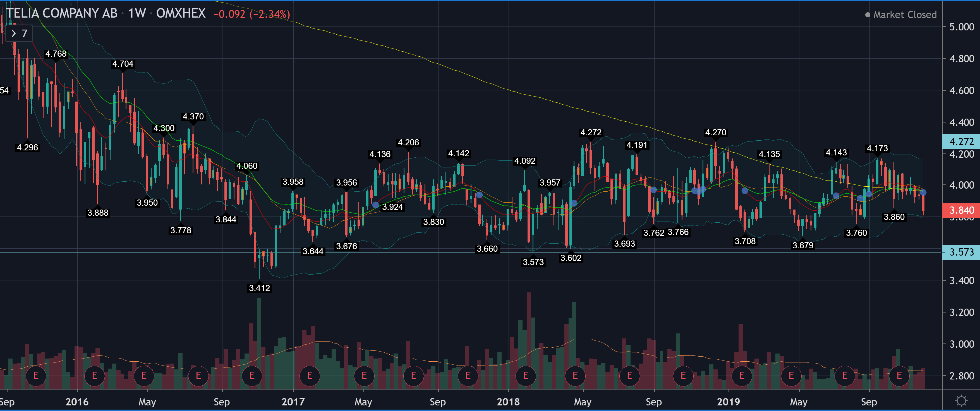Click the leftmost earnings E marker
Viewport: 980px width, 411px height.
[36, 376]
